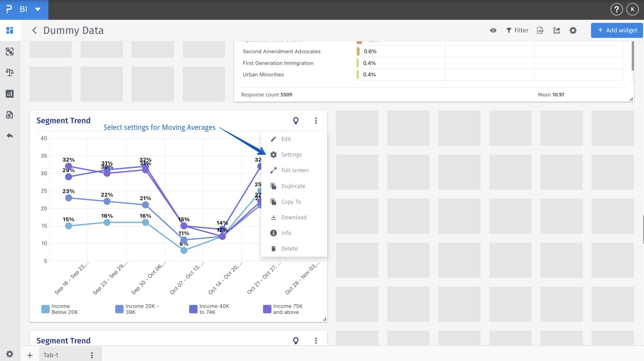Toggle the eye preview icon in header
Viewport: 644px width, 361px height.
tap(493, 30)
